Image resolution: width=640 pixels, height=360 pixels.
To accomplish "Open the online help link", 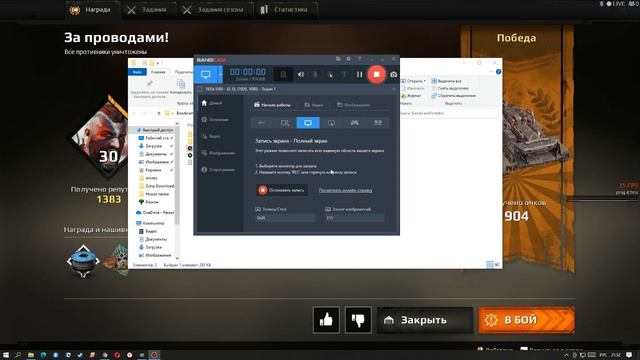I will (x=345, y=190).
